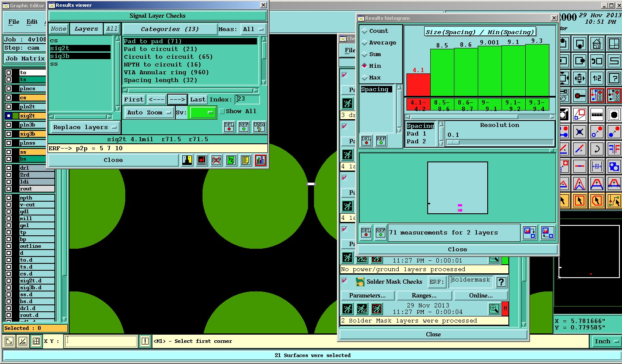
Task: Select the Min radio option
Action: 371,66
